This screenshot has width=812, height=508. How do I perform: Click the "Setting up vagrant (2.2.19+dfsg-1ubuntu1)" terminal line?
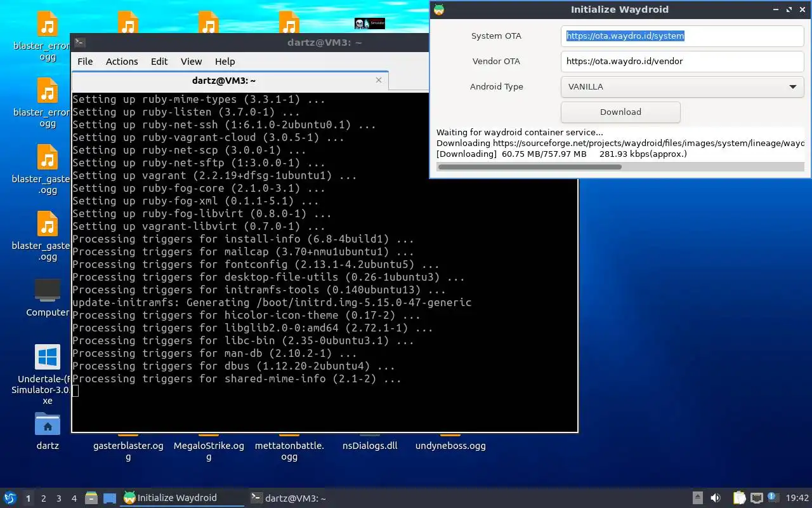pyautogui.click(x=214, y=175)
